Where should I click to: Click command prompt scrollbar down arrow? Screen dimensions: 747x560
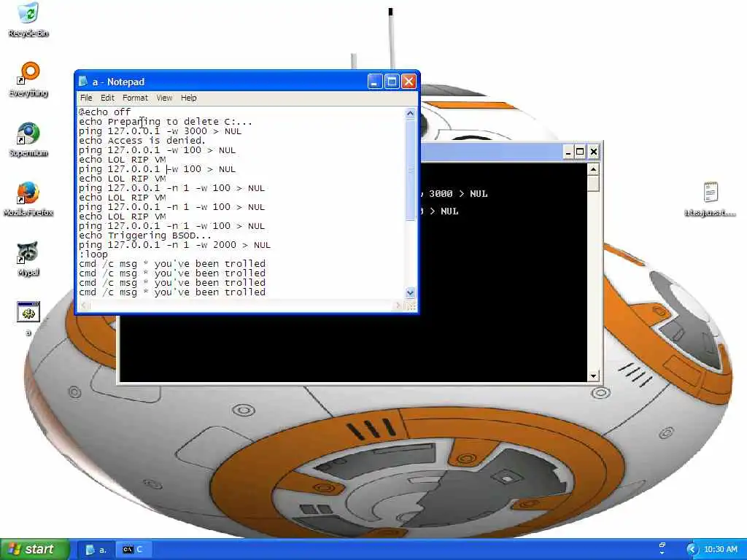pyautogui.click(x=593, y=376)
